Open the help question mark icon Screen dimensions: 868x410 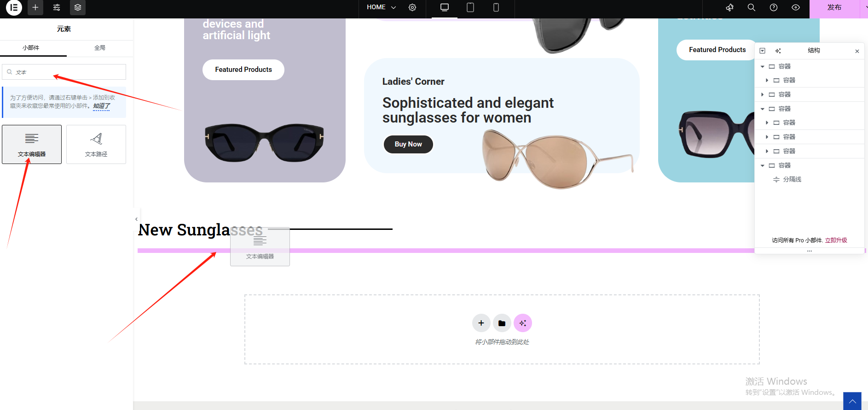tap(774, 8)
